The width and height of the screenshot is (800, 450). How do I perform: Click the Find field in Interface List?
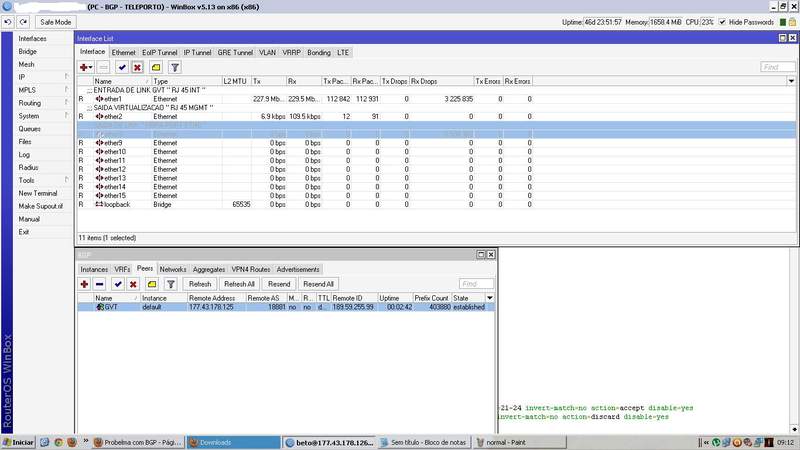pos(777,67)
